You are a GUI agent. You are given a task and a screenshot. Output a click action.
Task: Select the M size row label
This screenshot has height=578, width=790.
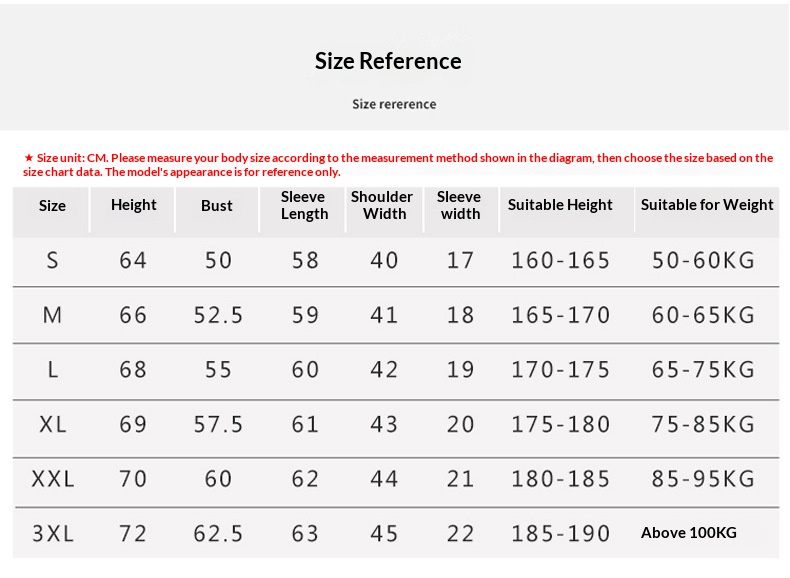pyautogui.click(x=53, y=316)
